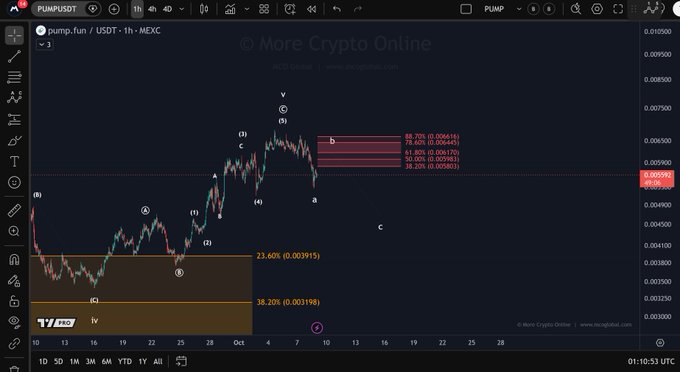Screen dimensions: 680x372
Task: Click the current price label 0.005592
Action: [x=657, y=178]
